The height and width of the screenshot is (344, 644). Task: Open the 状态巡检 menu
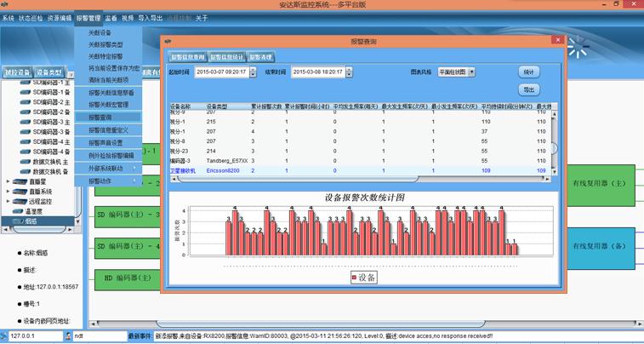point(31,19)
